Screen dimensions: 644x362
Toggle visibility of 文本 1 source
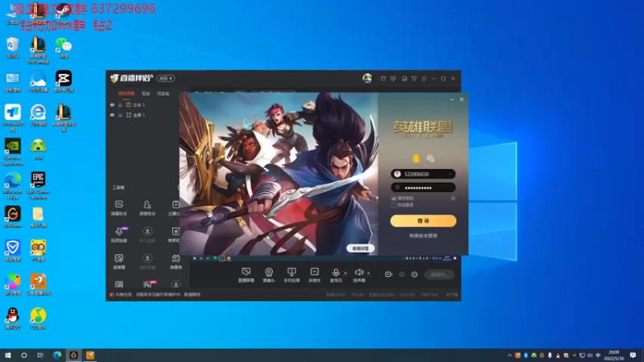tap(112, 105)
